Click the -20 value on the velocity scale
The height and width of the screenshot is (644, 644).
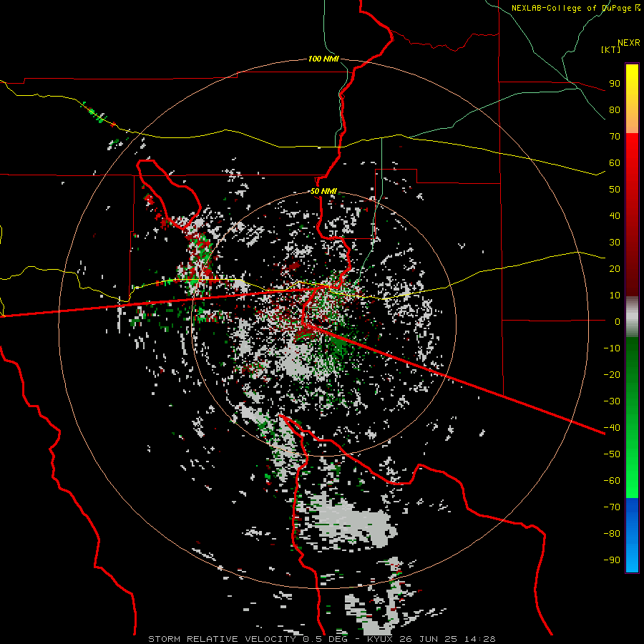click(612, 374)
